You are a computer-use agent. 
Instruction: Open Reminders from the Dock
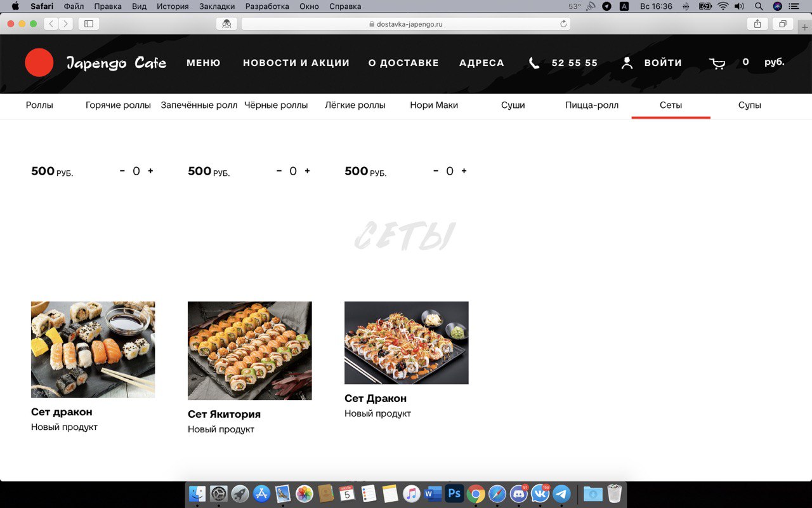(369, 493)
